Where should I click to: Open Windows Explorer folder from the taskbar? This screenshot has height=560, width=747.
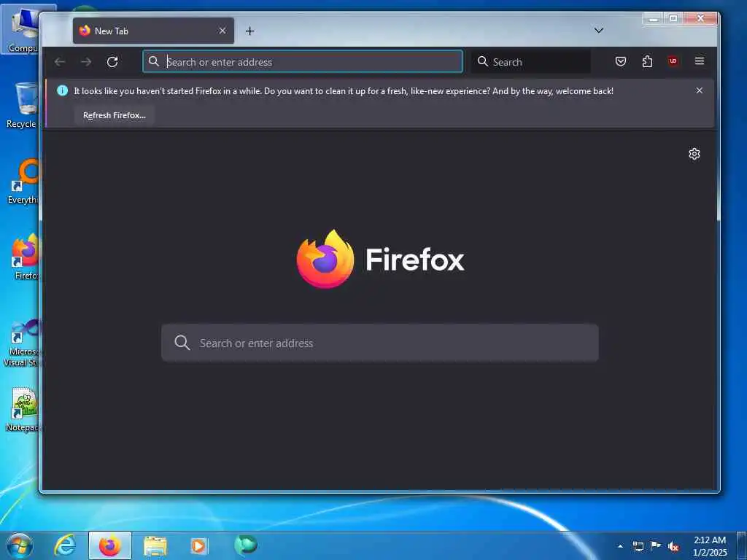pos(155,546)
